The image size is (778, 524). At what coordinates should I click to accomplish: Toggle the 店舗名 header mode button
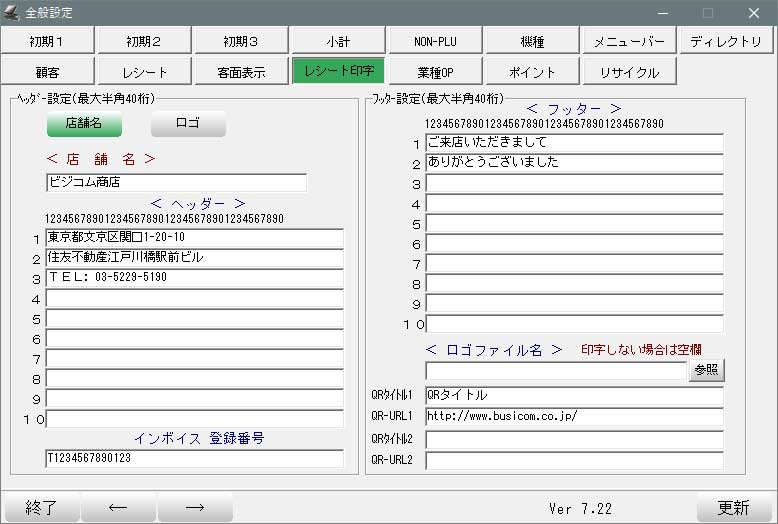click(x=84, y=124)
